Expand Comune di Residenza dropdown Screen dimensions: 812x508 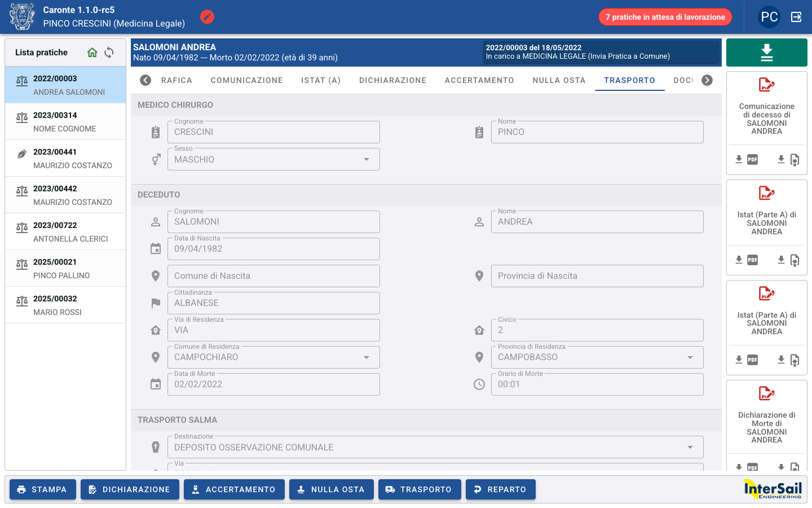(273, 357)
